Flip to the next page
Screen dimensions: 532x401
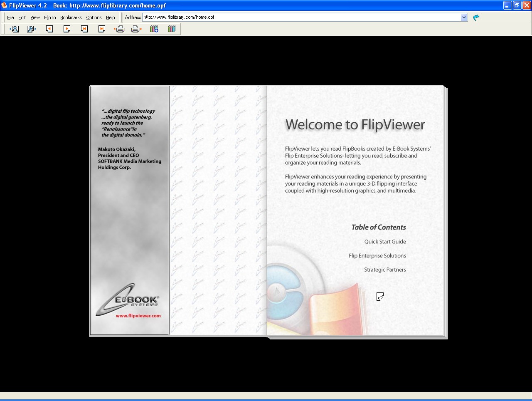67,29
